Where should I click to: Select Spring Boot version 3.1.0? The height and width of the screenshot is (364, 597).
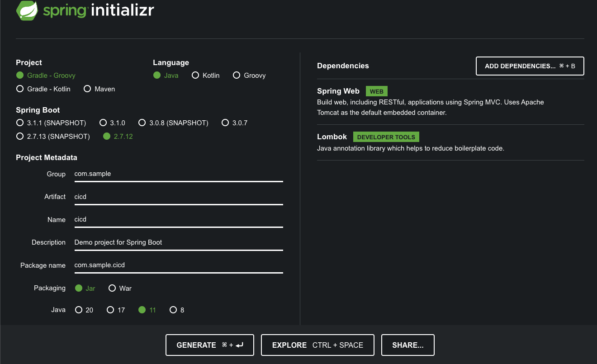(112, 123)
